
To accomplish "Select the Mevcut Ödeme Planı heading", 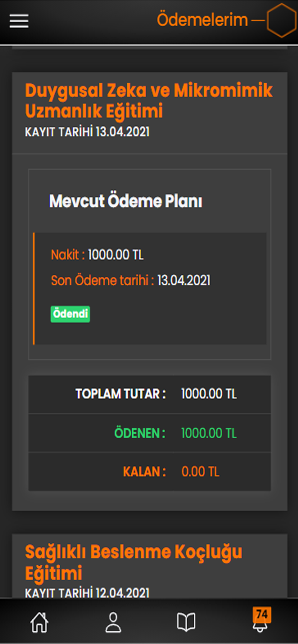I will (x=126, y=200).
